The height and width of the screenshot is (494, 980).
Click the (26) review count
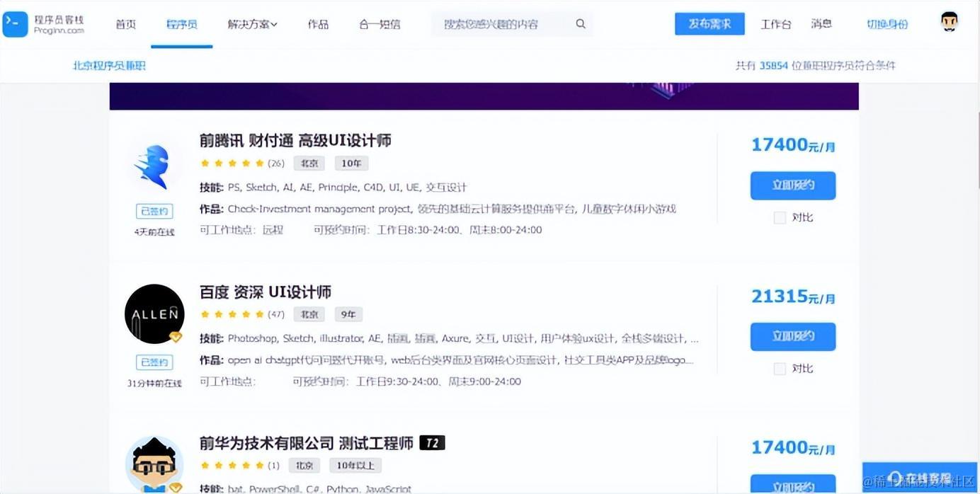tap(276, 163)
